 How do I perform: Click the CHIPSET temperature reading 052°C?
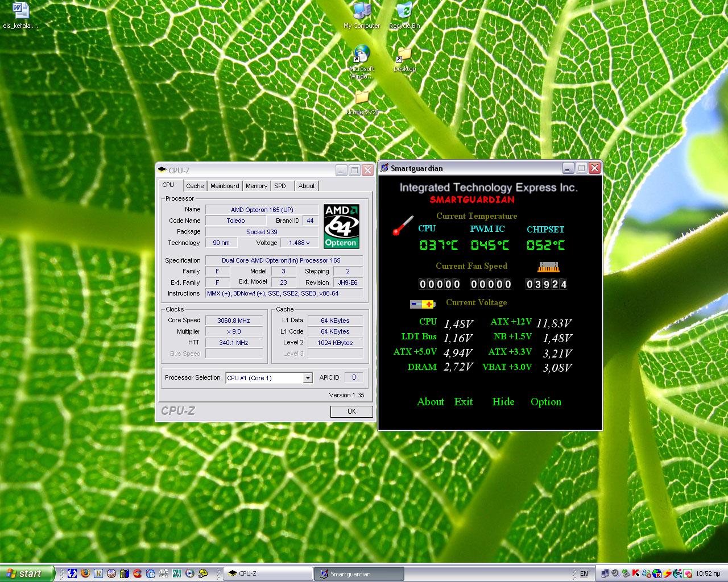545,246
